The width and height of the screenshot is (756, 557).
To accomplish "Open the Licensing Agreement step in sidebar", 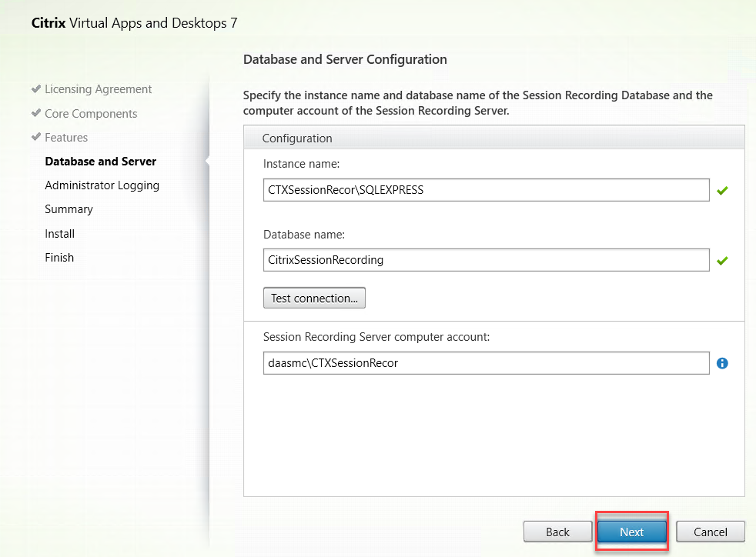I will [x=98, y=89].
